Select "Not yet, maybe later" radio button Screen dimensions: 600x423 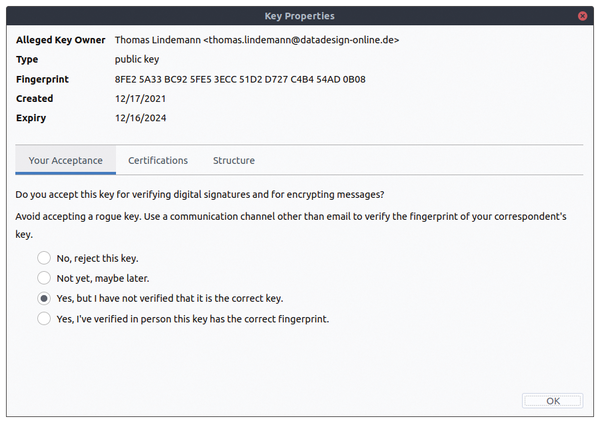tap(44, 278)
